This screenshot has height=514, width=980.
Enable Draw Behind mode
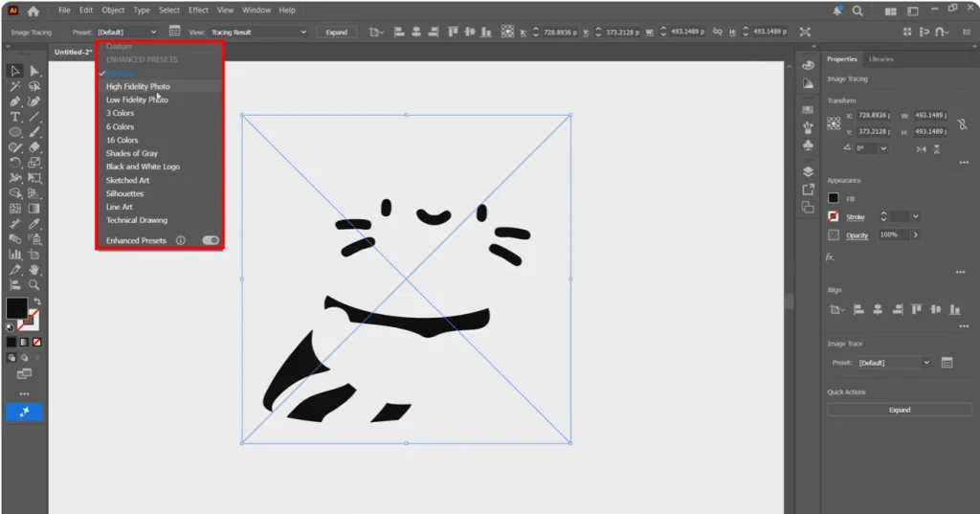(x=24, y=358)
